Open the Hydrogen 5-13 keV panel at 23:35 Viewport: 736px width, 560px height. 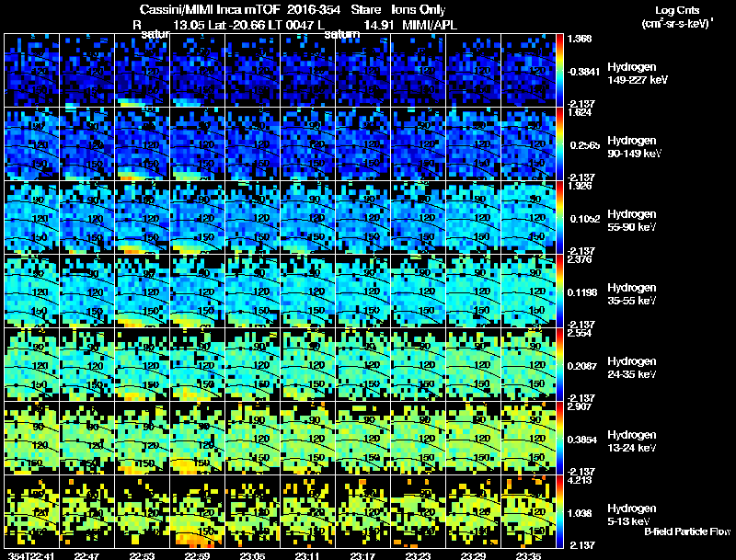(x=528, y=511)
